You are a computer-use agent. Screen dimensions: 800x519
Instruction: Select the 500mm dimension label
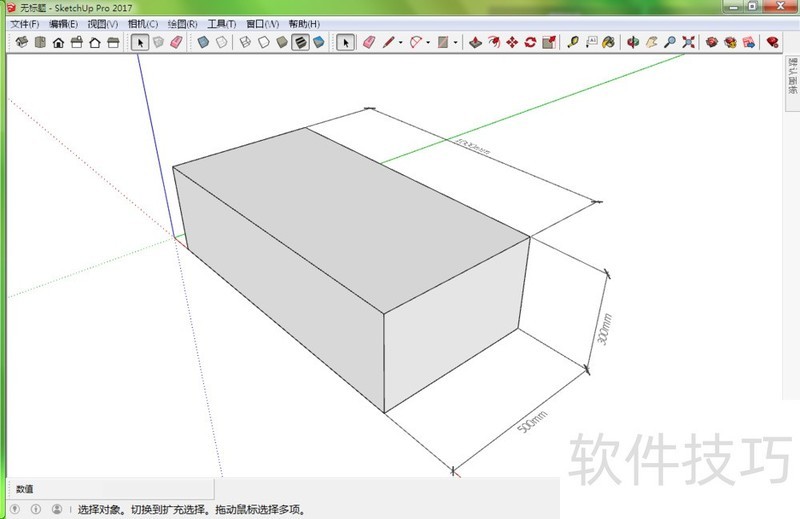pos(532,422)
